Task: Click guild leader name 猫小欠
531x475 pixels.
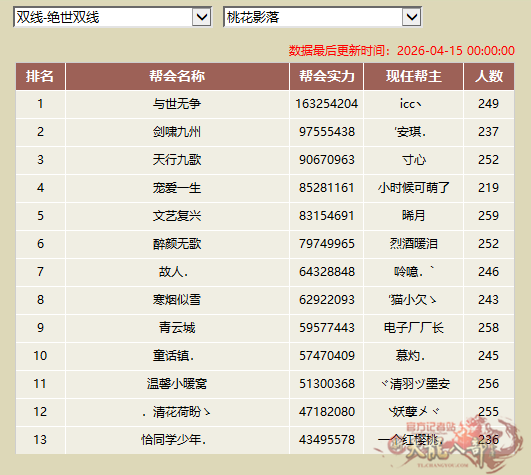Action: 412,300
